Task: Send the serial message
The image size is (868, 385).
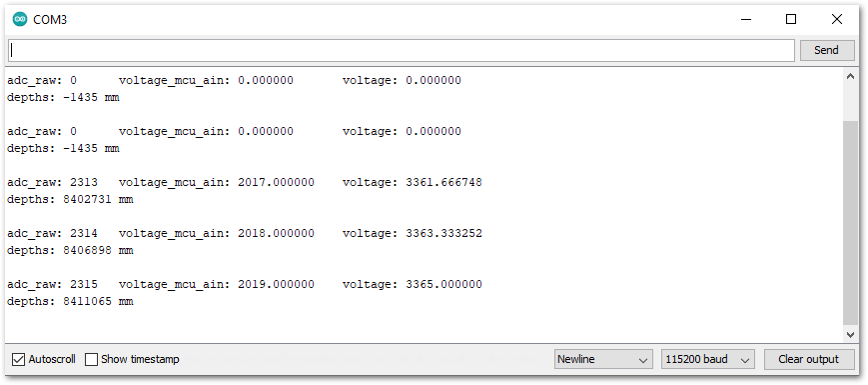Action: point(826,50)
